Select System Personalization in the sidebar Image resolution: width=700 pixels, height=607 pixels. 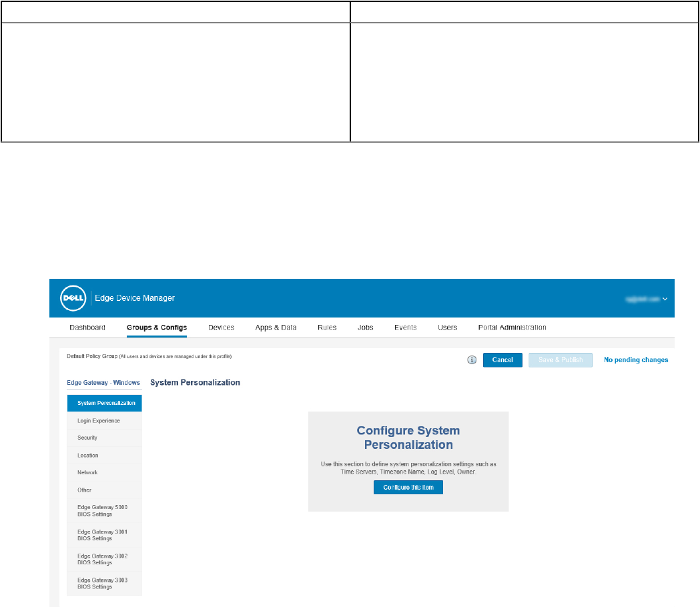(105, 403)
